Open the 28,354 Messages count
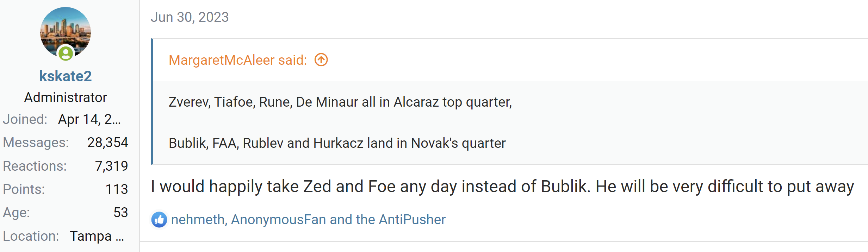Image resolution: width=868 pixels, height=252 pixels. [107, 143]
